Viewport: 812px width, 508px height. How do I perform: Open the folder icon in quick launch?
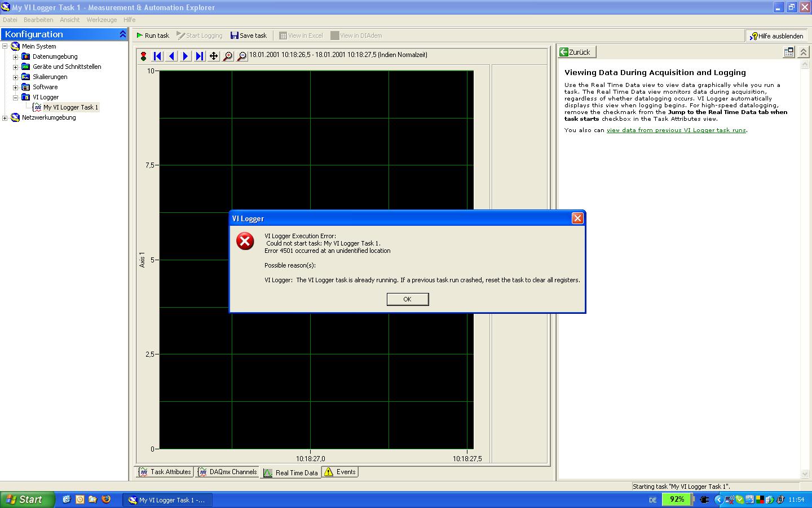(92, 500)
